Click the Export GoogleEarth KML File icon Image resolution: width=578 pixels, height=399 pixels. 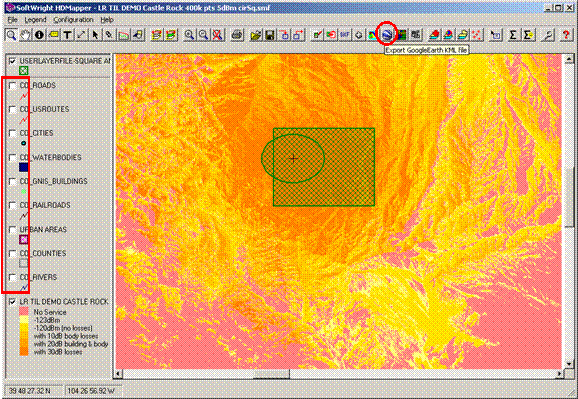point(386,35)
